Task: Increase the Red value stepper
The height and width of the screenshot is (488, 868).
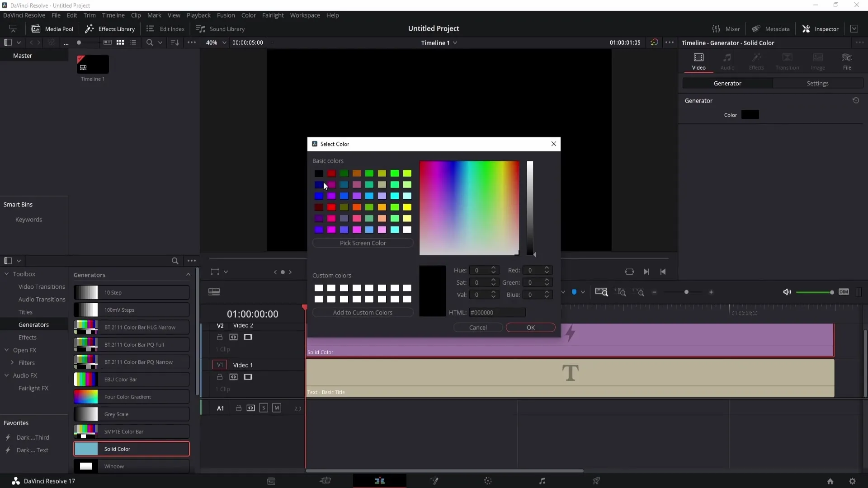Action: (x=547, y=268)
